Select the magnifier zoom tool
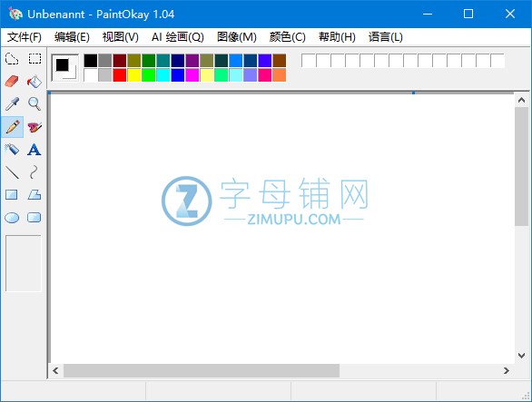 pyautogui.click(x=34, y=104)
